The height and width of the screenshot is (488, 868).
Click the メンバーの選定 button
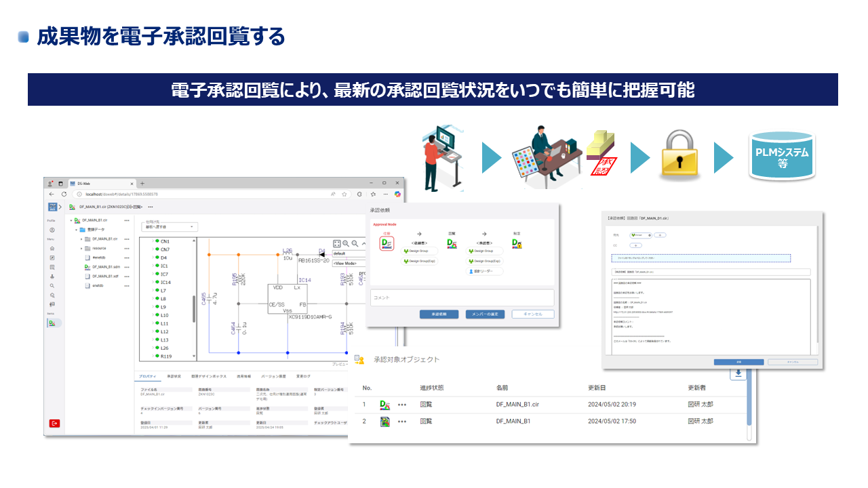click(x=485, y=314)
